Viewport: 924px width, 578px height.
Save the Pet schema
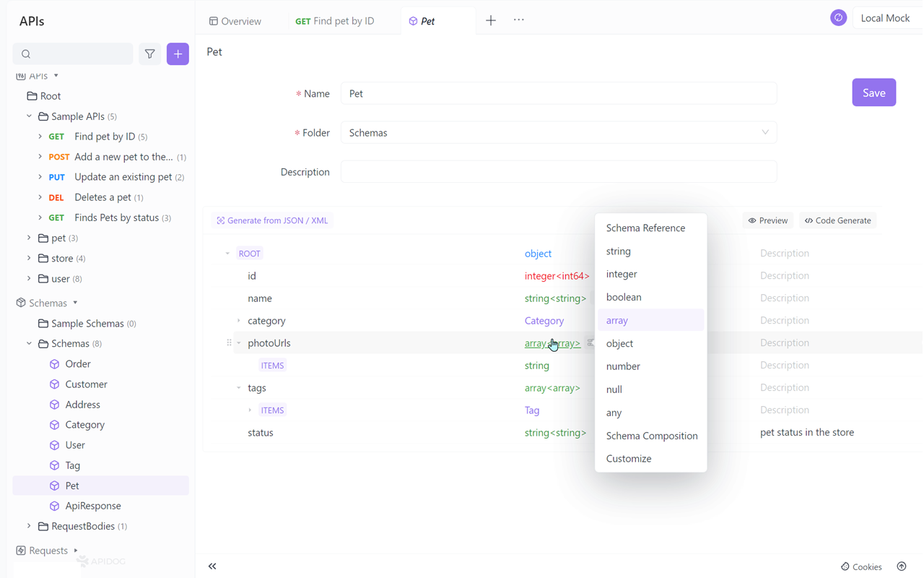point(873,92)
